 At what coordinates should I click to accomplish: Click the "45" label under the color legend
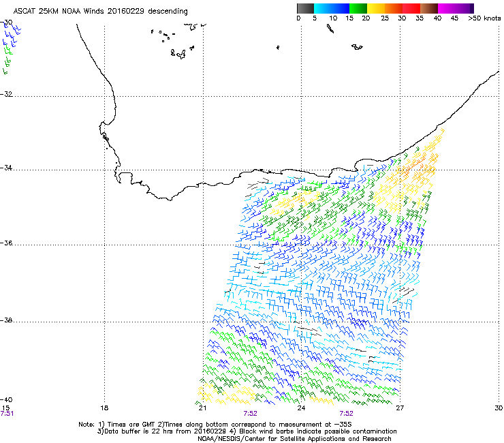pos(454,18)
